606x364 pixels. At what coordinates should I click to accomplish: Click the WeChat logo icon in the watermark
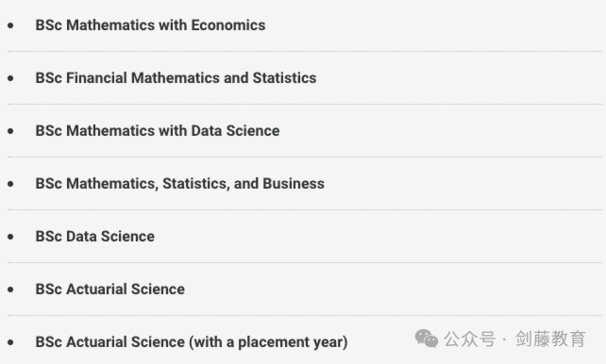coord(427,339)
